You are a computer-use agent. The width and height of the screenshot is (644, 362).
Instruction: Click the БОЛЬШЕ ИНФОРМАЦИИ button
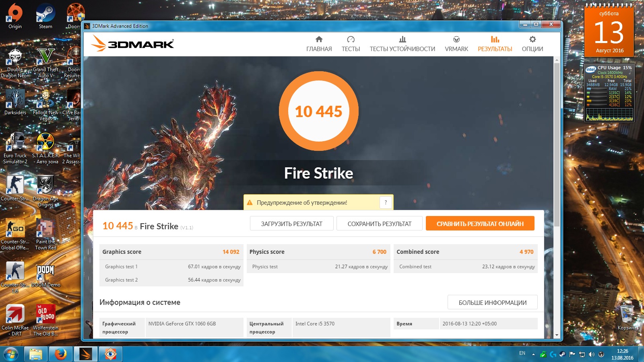[x=493, y=302]
